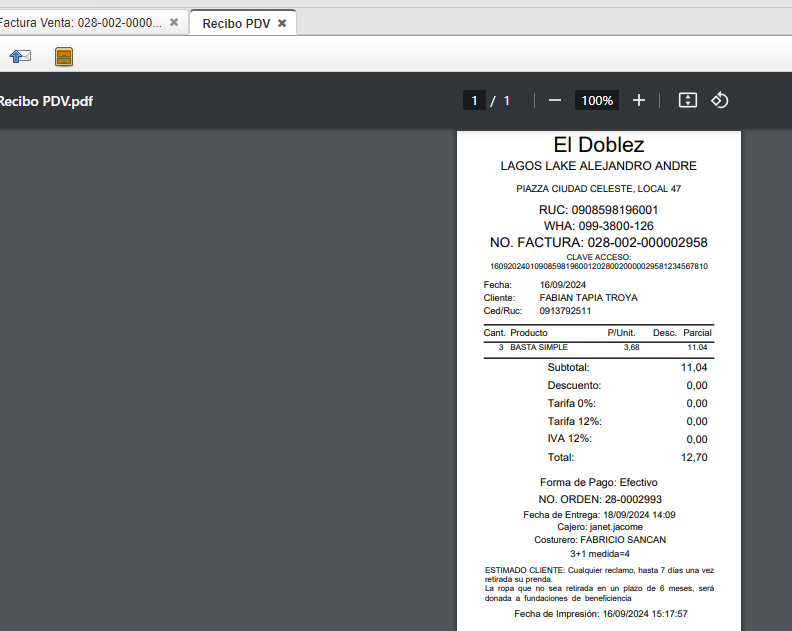The image size is (792, 631).
Task: Click the El Doblez receipt heading
Action: [x=598, y=145]
